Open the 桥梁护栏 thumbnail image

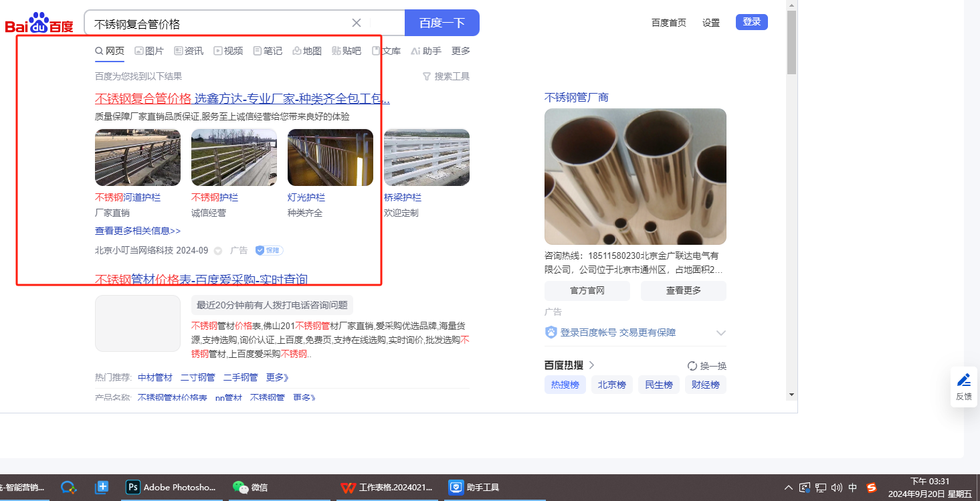[x=427, y=157]
